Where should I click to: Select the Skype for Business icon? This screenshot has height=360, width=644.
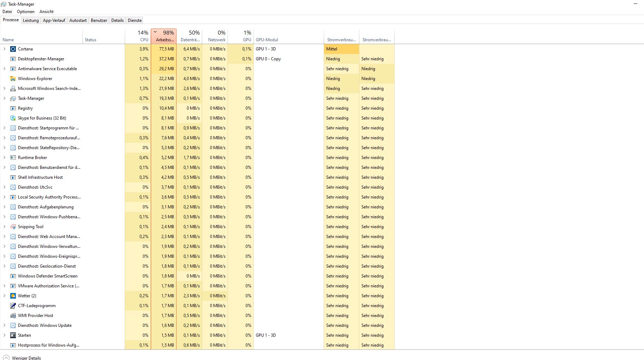[x=13, y=118]
